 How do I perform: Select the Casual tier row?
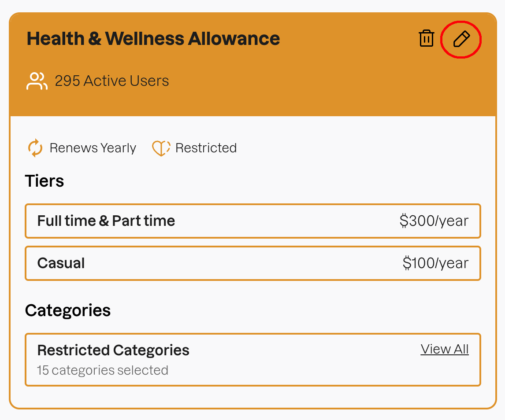pyautogui.click(x=252, y=263)
